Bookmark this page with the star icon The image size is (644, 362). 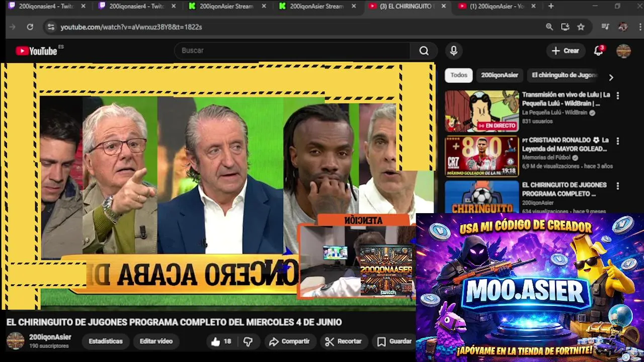coord(581,27)
